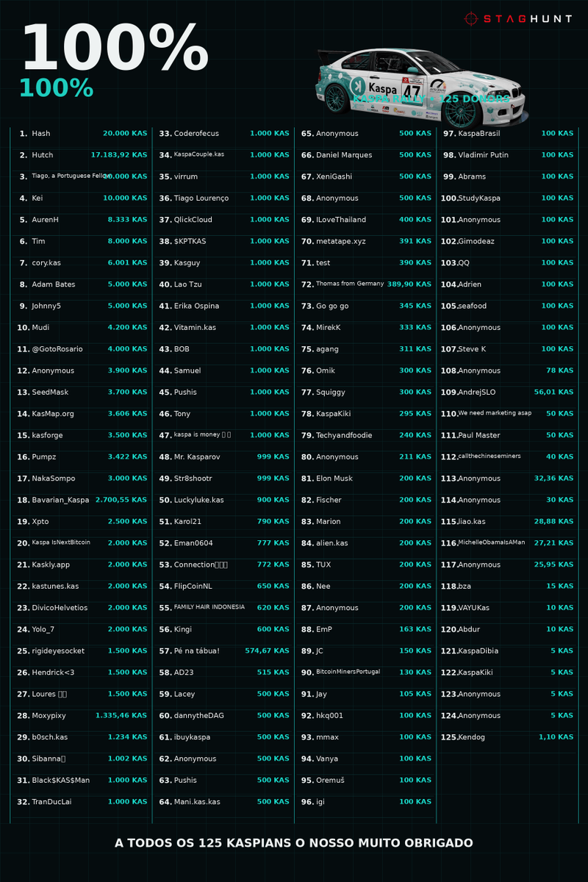This screenshot has width=588, height=882.
Task: Click donor AurenH
Action: (x=45, y=220)
